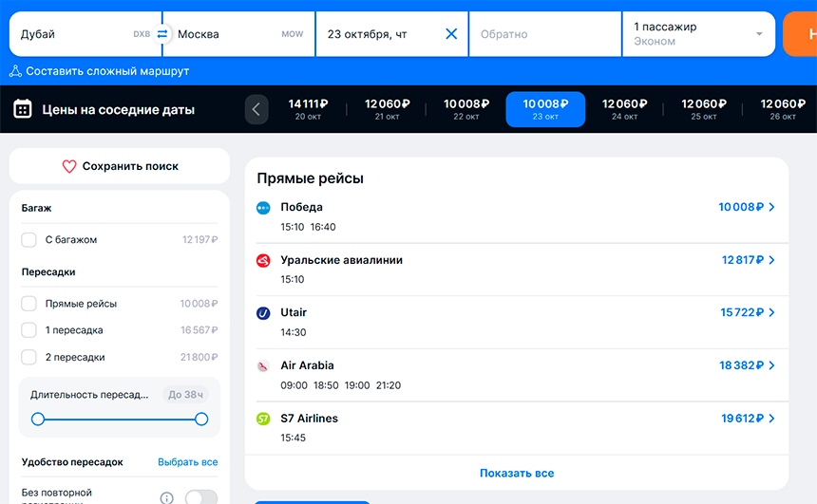Screen dimensions: 817x504
Task: Click Показать все direct flights link
Action: [516, 473]
